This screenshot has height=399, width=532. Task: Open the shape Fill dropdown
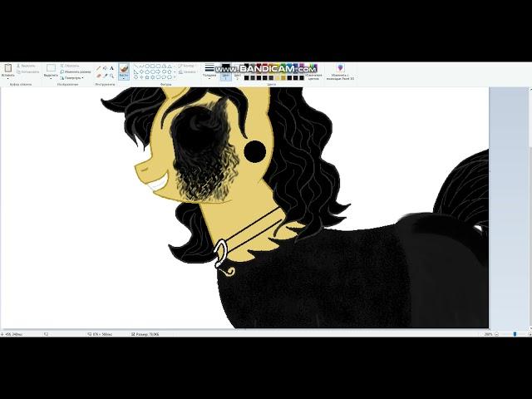(187, 72)
